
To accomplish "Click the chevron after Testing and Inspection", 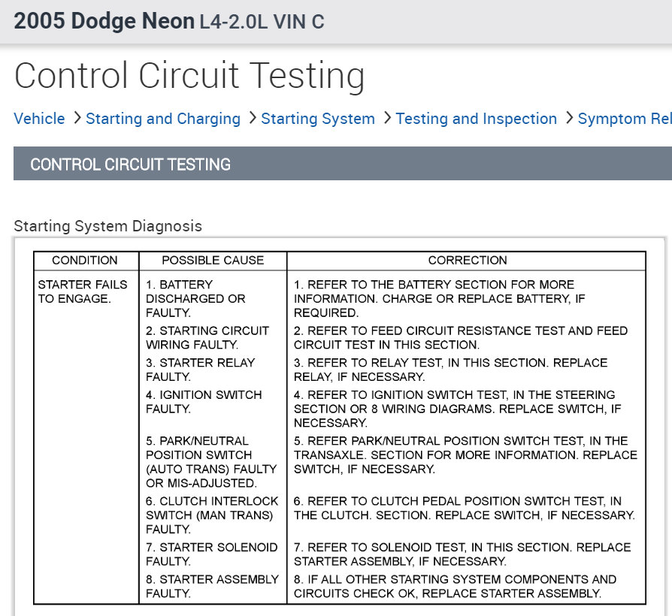I will 568,119.
